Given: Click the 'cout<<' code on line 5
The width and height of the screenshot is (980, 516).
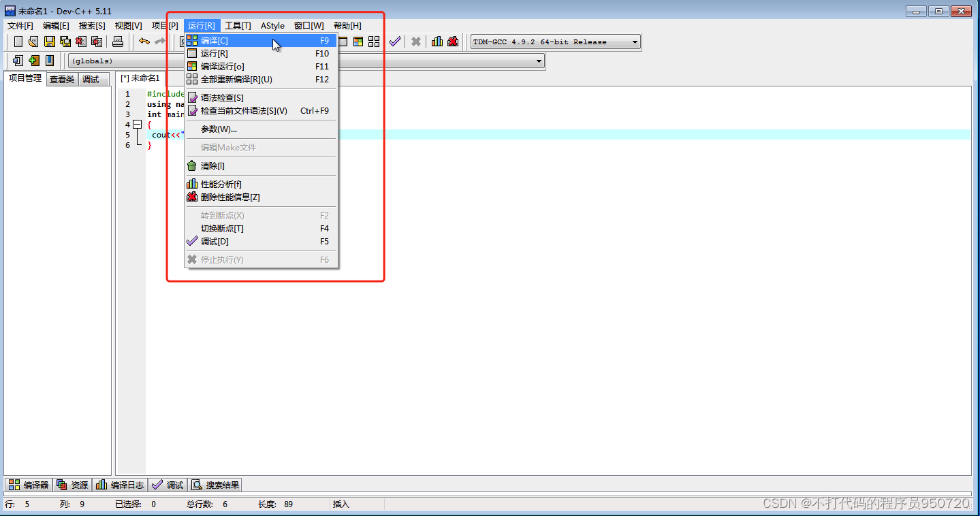Looking at the screenshot, I should [x=166, y=135].
